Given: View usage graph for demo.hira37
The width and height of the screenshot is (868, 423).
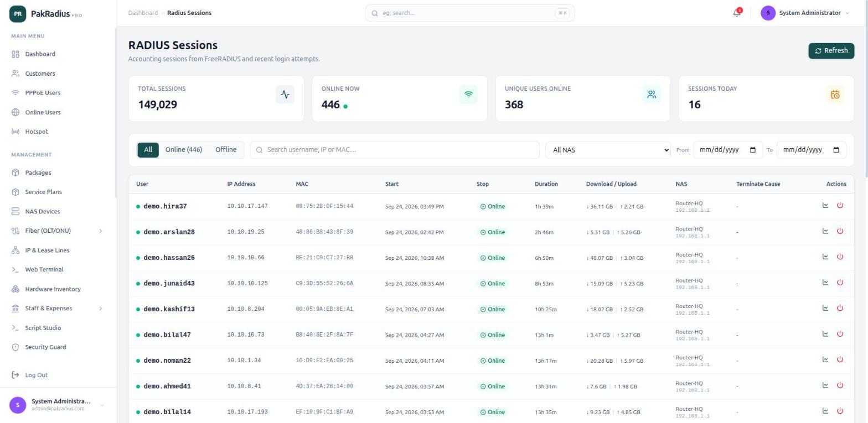Looking at the screenshot, I should [x=825, y=205].
